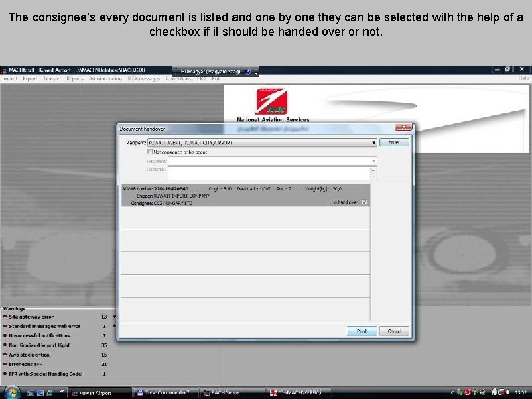Open the Help menu
Image resolution: width=532 pixels, height=399 pixels.
click(x=523, y=78)
